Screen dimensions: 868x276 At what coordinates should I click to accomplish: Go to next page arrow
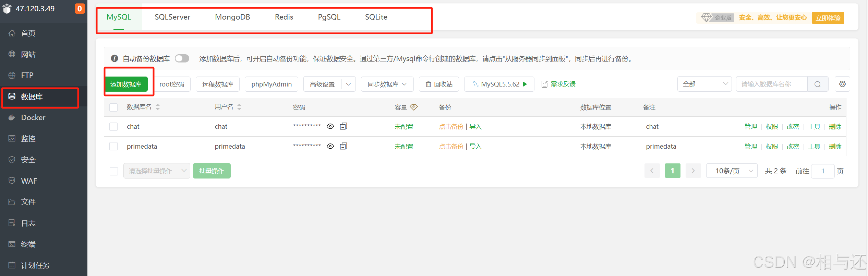click(x=693, y=171)
